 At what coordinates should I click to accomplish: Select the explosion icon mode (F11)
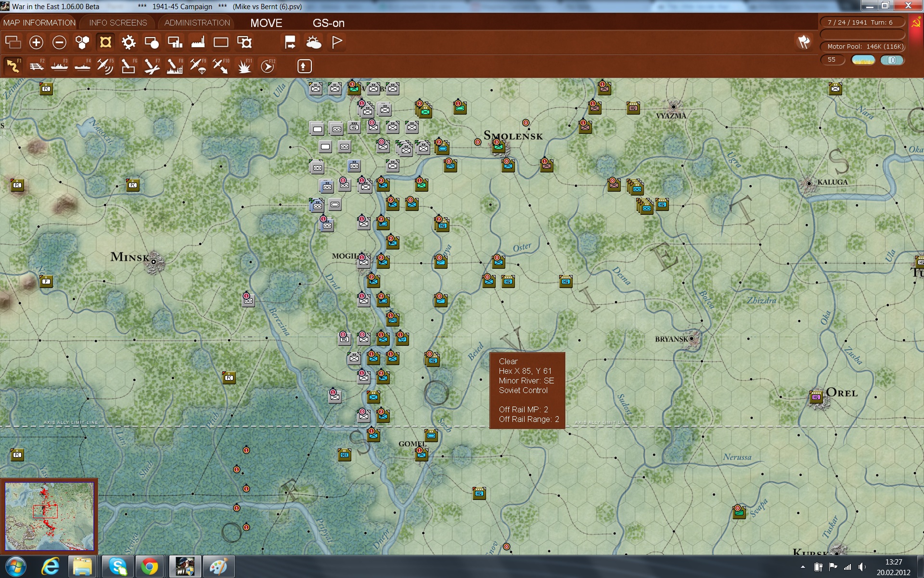point(244,66)
